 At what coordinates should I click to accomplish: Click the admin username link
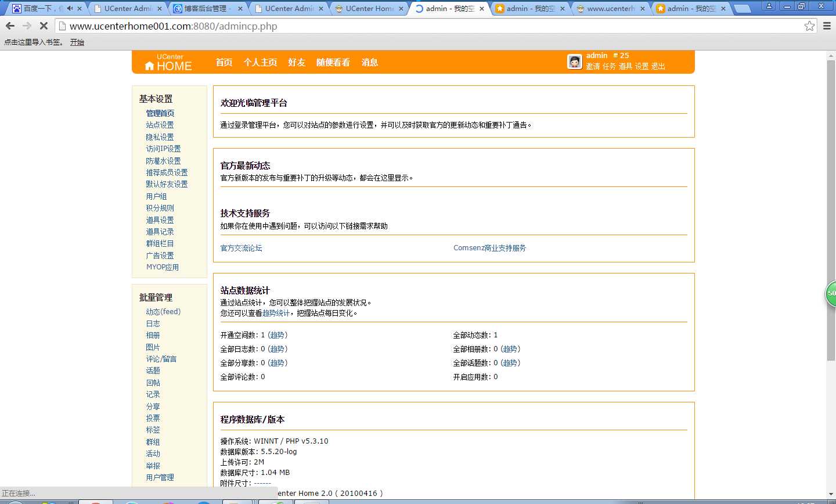(x=597, y=56)
